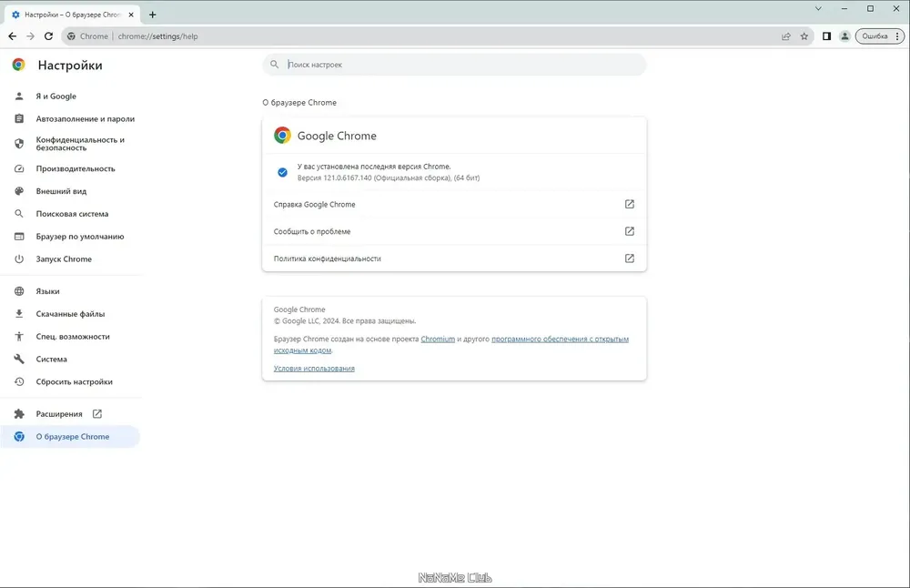Click the person icon beside Я и Google
The width and height of the screenshot is (910, 588).
[x=19, y=96]
